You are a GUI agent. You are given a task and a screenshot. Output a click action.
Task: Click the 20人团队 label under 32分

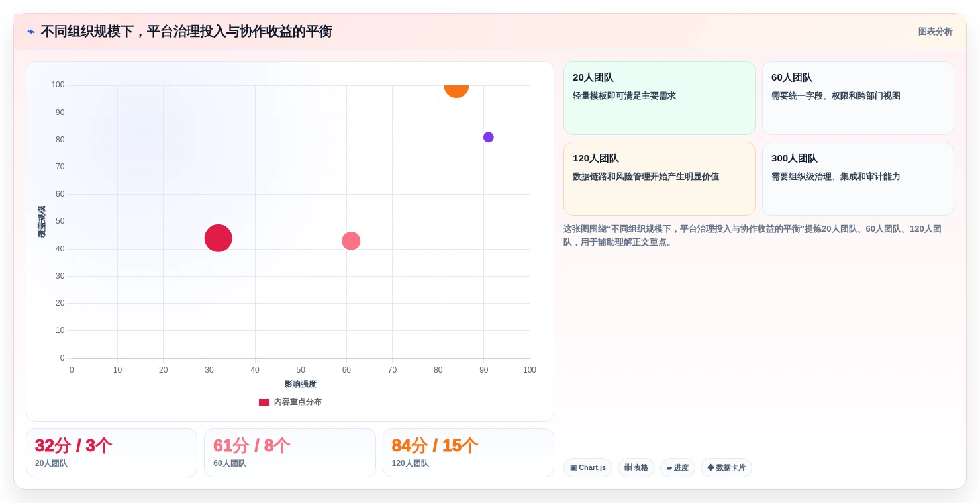[51, 463]
